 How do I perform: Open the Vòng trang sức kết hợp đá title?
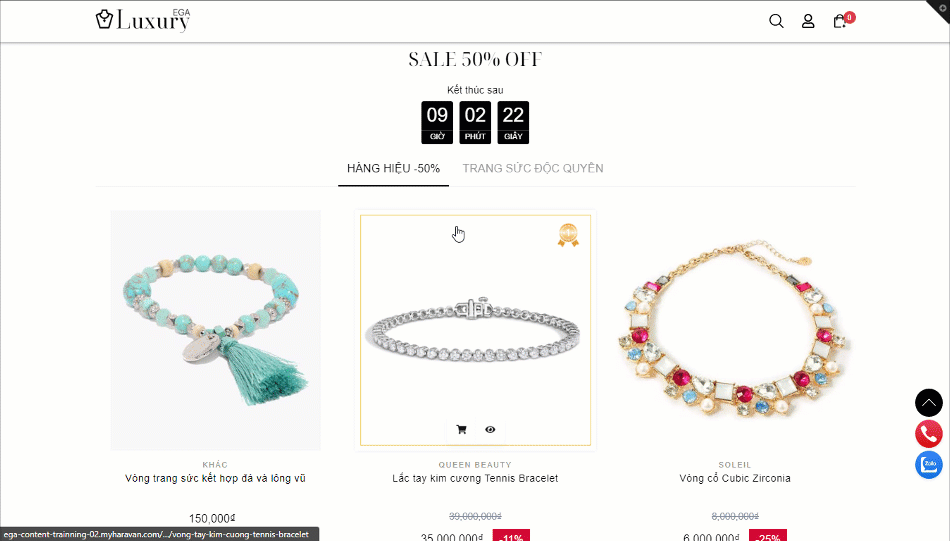click(215, 479)
